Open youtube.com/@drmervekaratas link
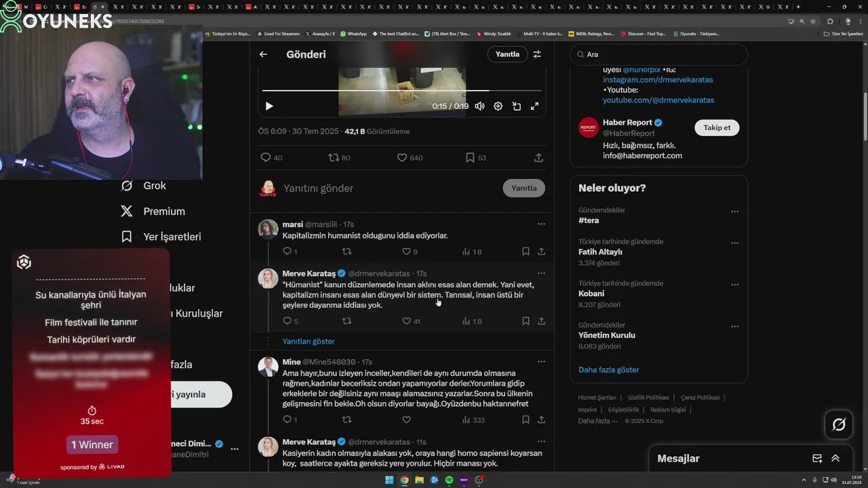868x488 pixels. pyautogui.click(x=658, y=100)
